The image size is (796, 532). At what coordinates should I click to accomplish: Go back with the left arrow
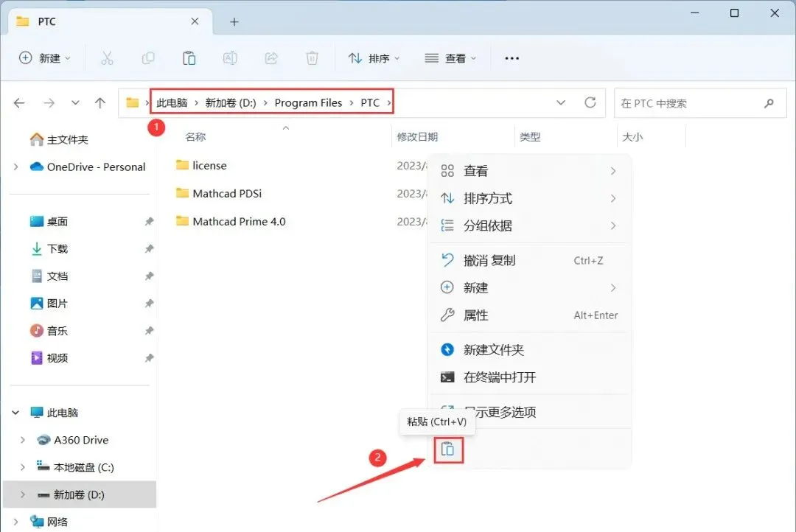pos(19,103)
